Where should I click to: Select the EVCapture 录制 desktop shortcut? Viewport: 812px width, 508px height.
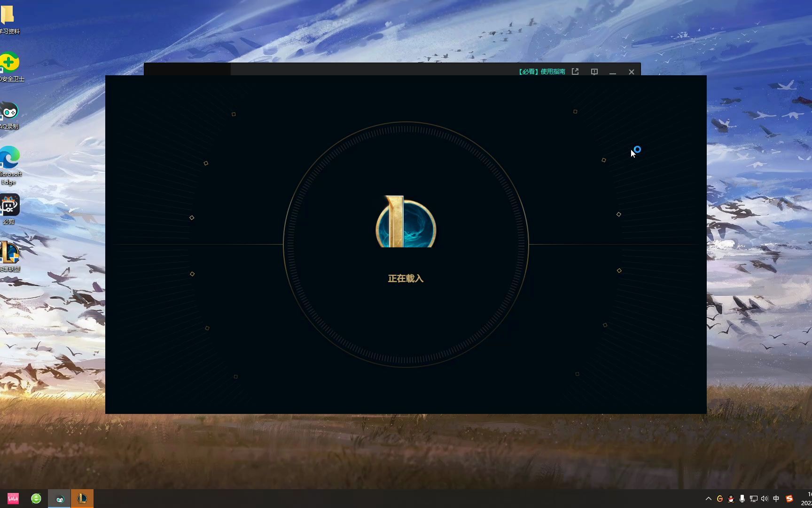pos(9,115)
